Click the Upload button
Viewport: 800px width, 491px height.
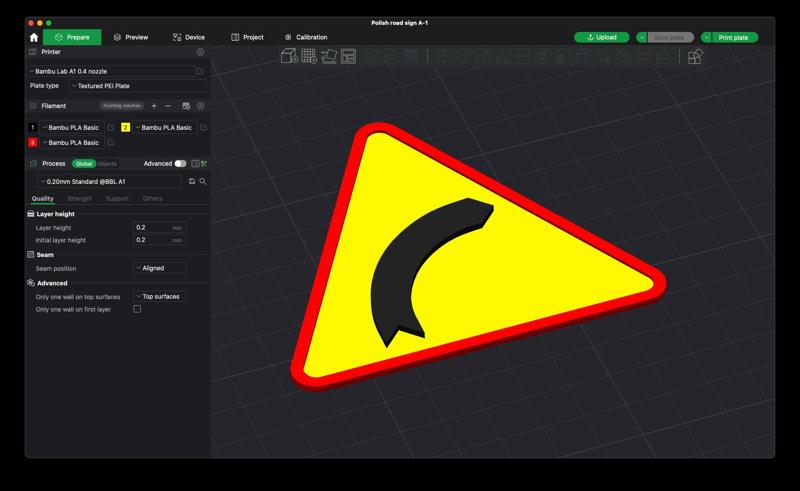coord(602,37)
